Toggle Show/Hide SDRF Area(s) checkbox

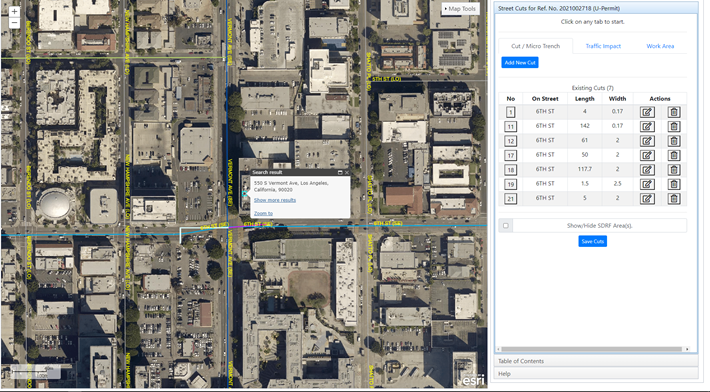tap(506, 225)
